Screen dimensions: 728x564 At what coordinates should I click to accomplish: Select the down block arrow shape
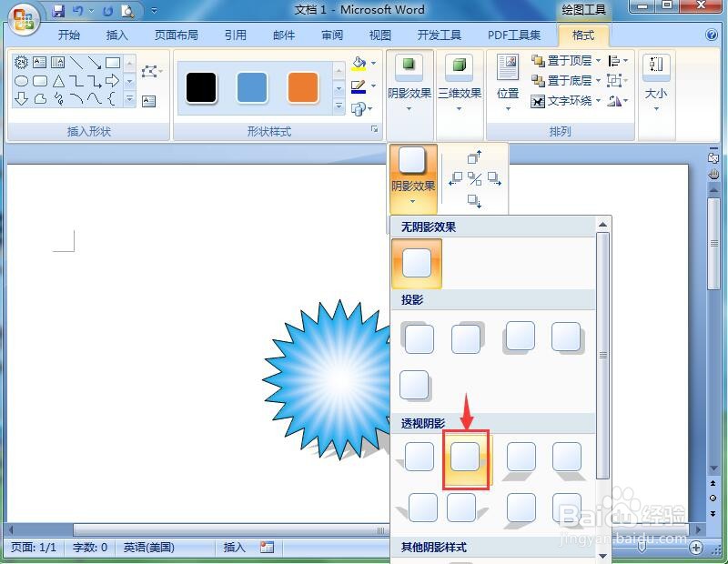(x=21, y=98)
